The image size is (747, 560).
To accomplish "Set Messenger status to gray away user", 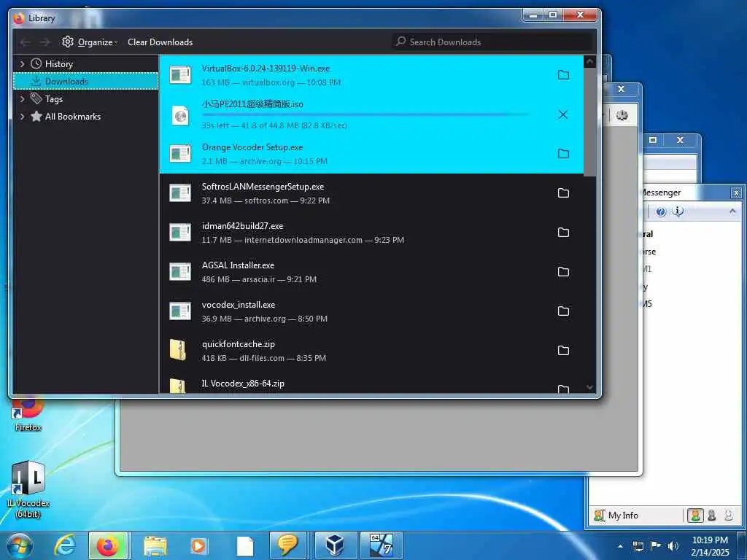I will [712, 516].
